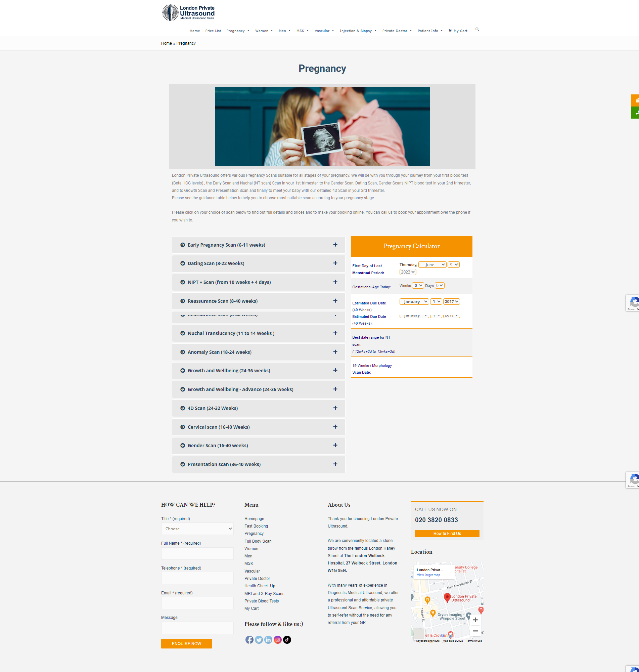The image size is (639, 672).
Task: Click the green phone side tab icon
Action: coord(636,113)
